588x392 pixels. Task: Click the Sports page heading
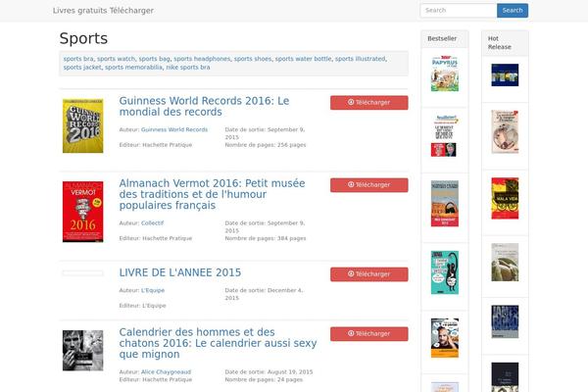click(83, 38)
